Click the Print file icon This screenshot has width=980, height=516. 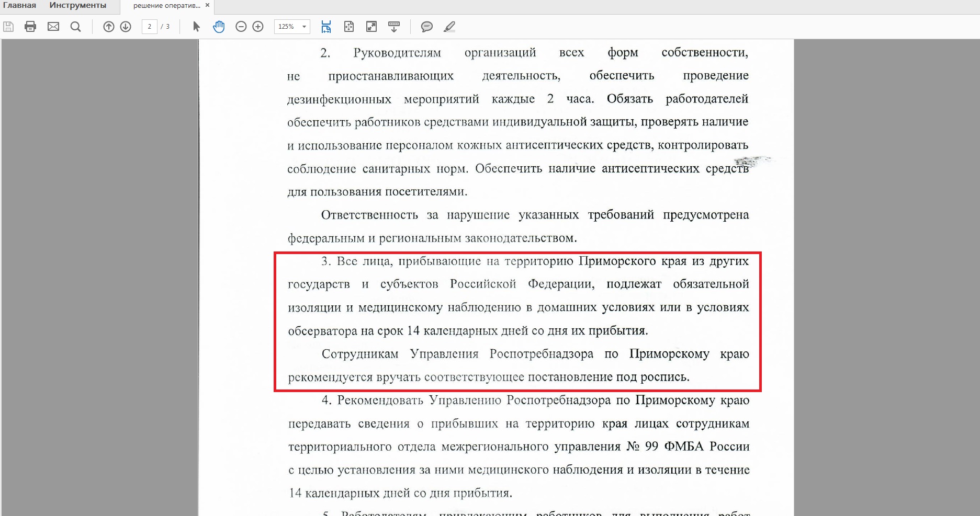[x=30, y=27]
